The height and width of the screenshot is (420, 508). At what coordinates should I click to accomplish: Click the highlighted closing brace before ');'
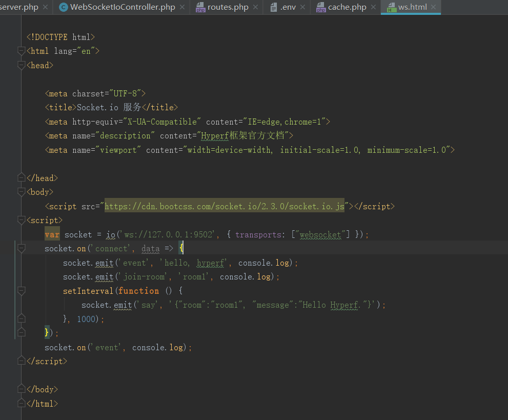coord(47,332)
